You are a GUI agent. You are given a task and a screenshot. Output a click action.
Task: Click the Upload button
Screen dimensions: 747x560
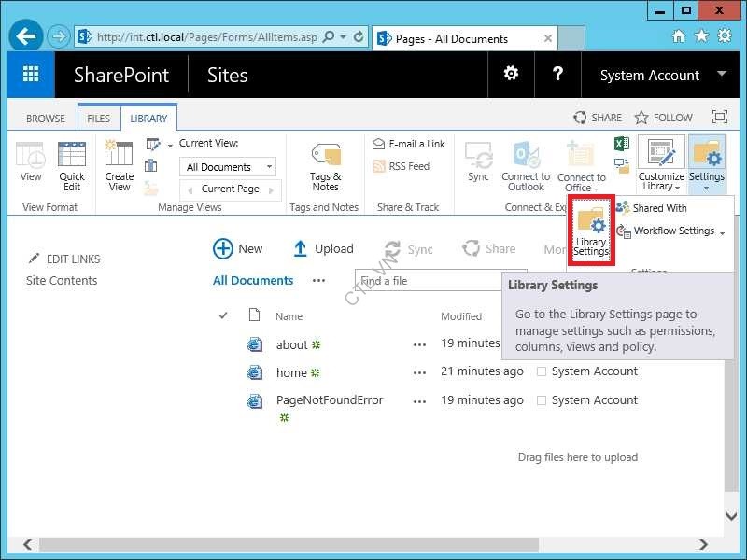tap(322, 248)
